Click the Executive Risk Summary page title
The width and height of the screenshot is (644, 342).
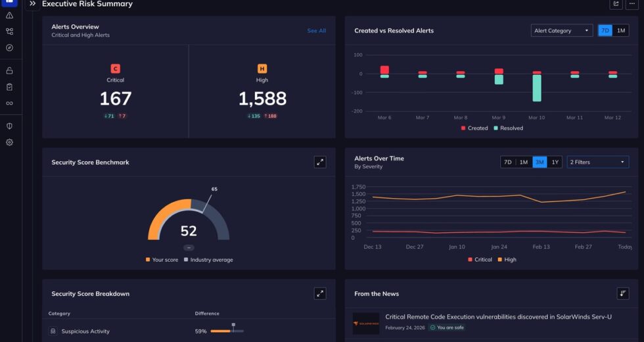point(87,4)
